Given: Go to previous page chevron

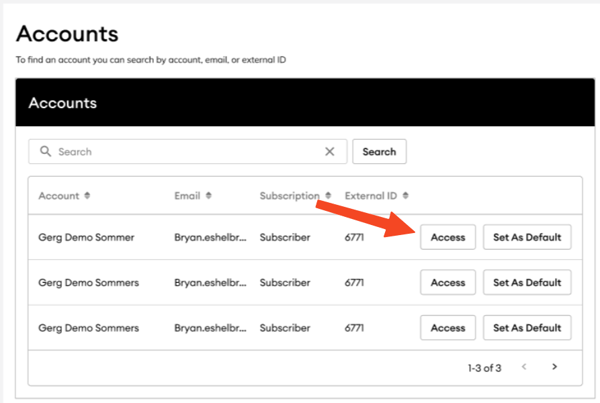Looking at the screenshot, I should click(524, 367).
